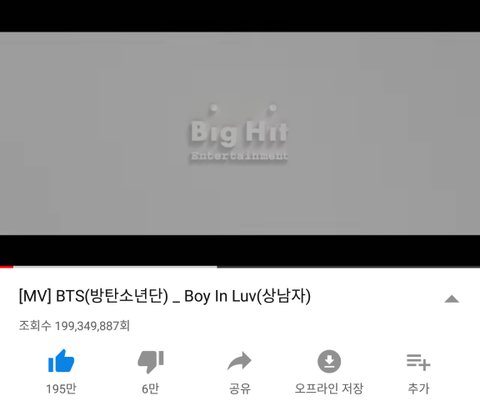Click the Boy In Luv video title

click(x=165, y=296)
